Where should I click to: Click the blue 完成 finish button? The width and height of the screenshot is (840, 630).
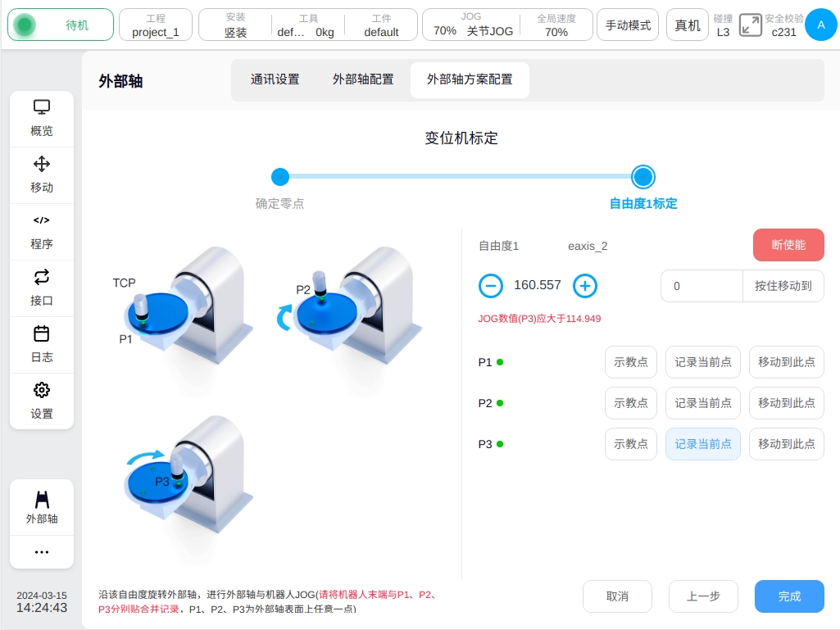point(789,596)
